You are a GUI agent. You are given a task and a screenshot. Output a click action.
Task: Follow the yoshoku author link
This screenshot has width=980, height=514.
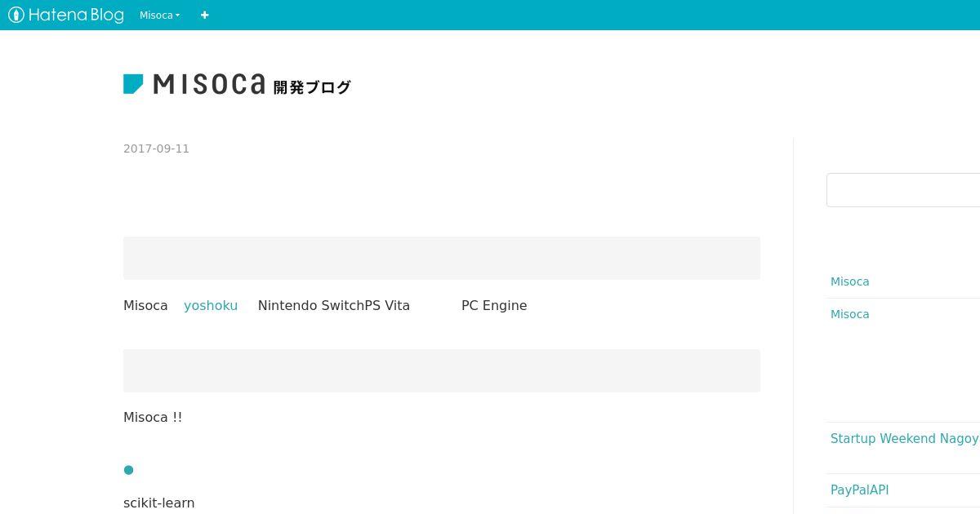[x=211, y=305]
